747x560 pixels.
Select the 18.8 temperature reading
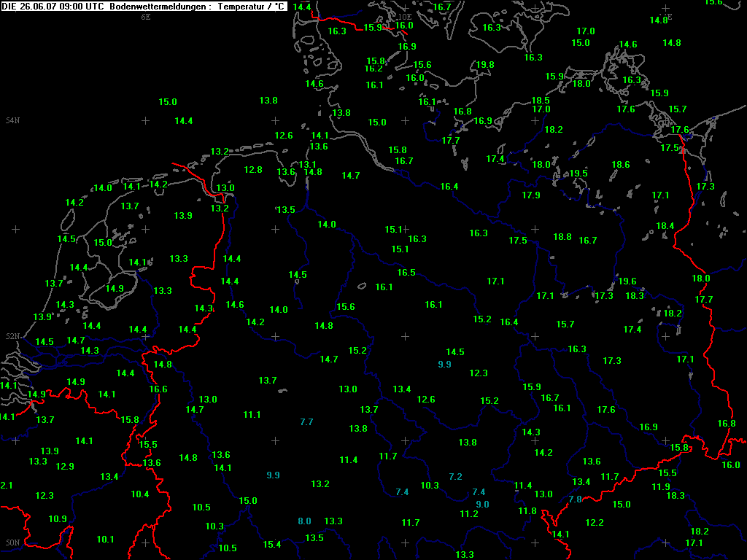(x=562, y=237)
